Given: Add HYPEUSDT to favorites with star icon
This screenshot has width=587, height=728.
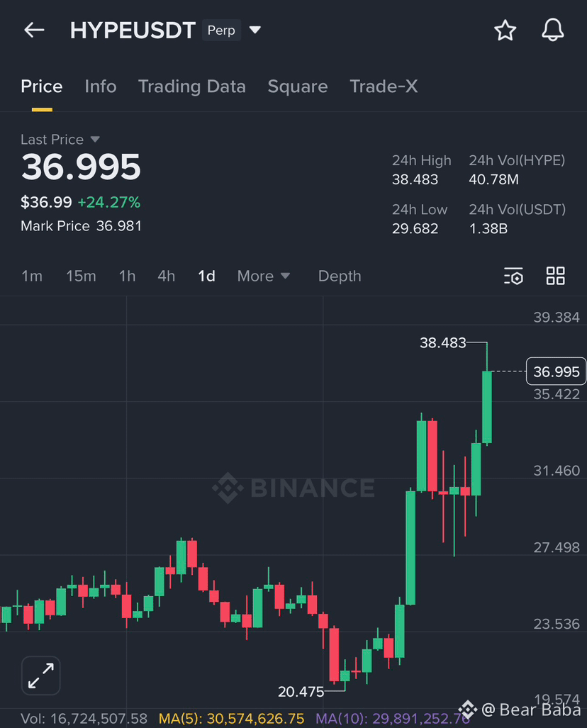Looking at the screenshot, I should click(505, 30).
